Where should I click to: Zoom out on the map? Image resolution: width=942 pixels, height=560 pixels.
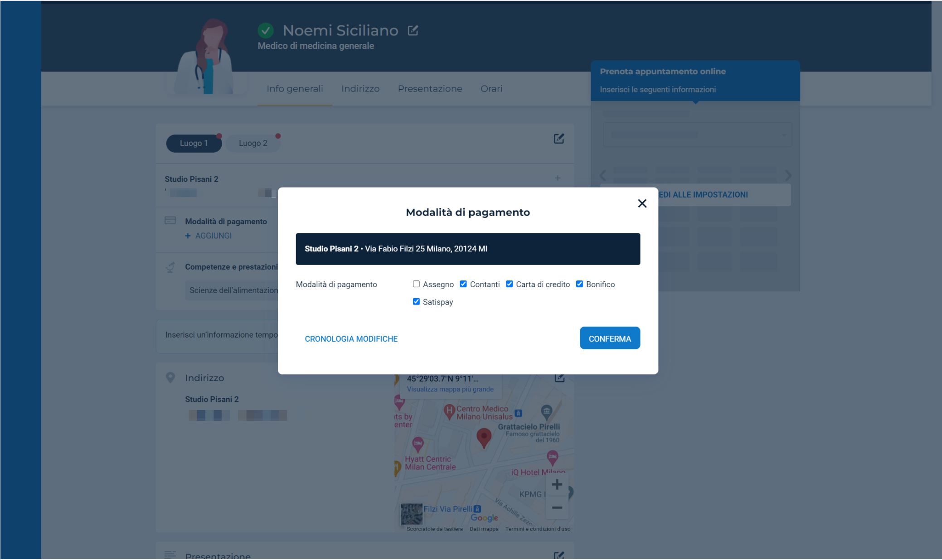pyautogui.click(x=557, y=507)
